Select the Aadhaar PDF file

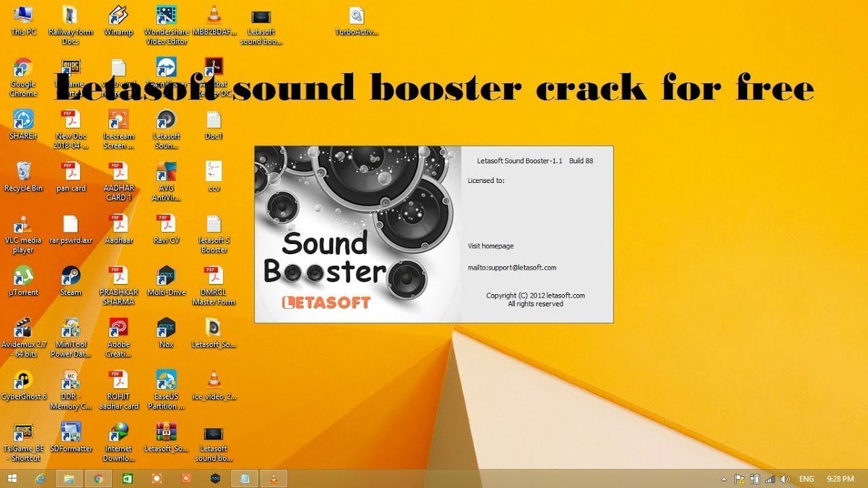[x=119, y=229]
